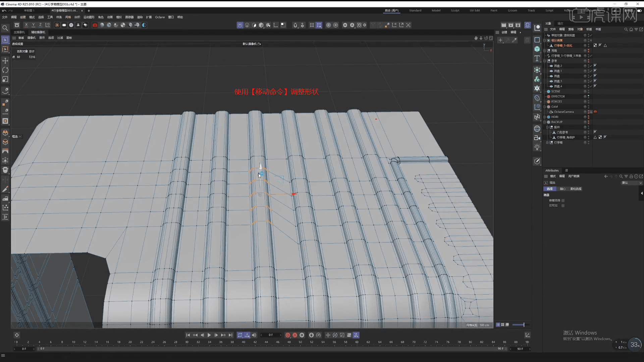Screen dimensions: 644x362
Task: Switch to the UV Edit layout tab
Action: point(475,10)
